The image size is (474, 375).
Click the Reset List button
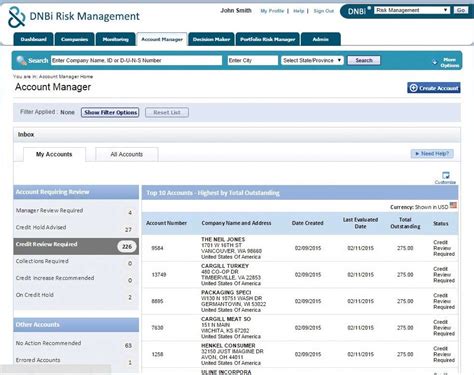tap(167, 112)
